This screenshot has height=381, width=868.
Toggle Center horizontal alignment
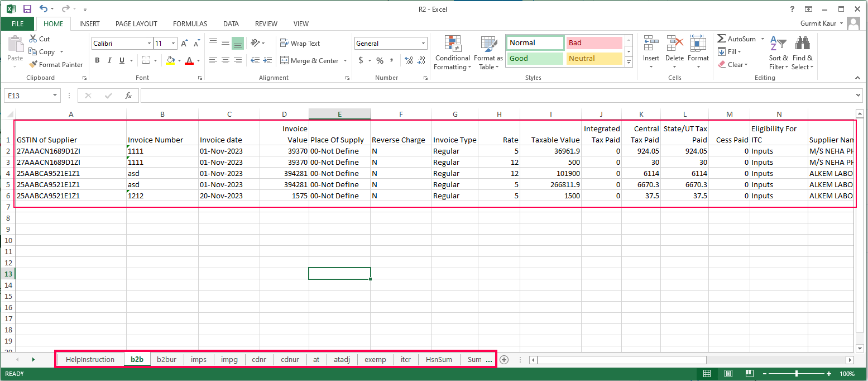click(226, 60)
